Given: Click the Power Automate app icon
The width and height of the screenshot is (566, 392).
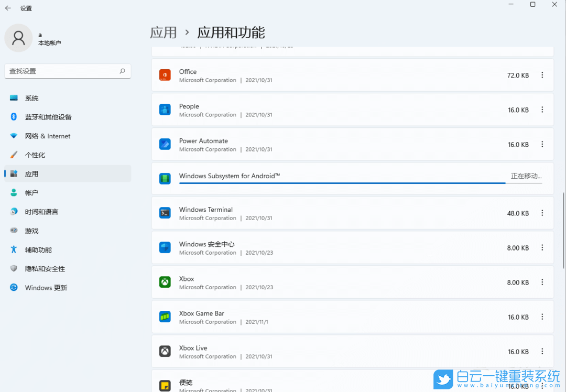Looking at the screenshot, I should 165,144.
